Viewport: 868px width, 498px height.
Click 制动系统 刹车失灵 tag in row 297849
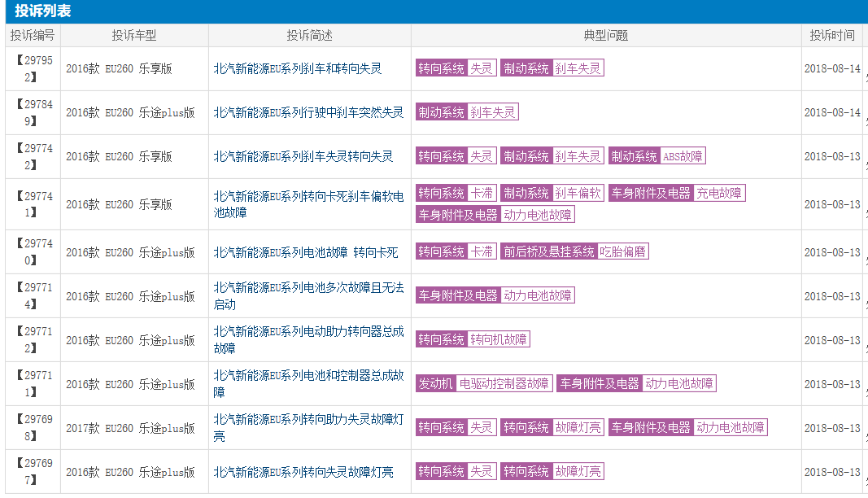tap(467, 112)
